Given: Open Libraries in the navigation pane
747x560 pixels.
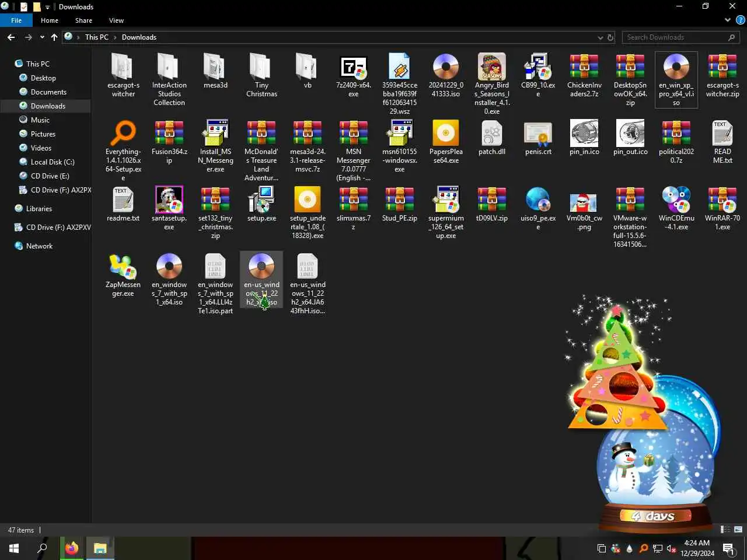Looking at the screenshot, I should [x=39, y=209].
